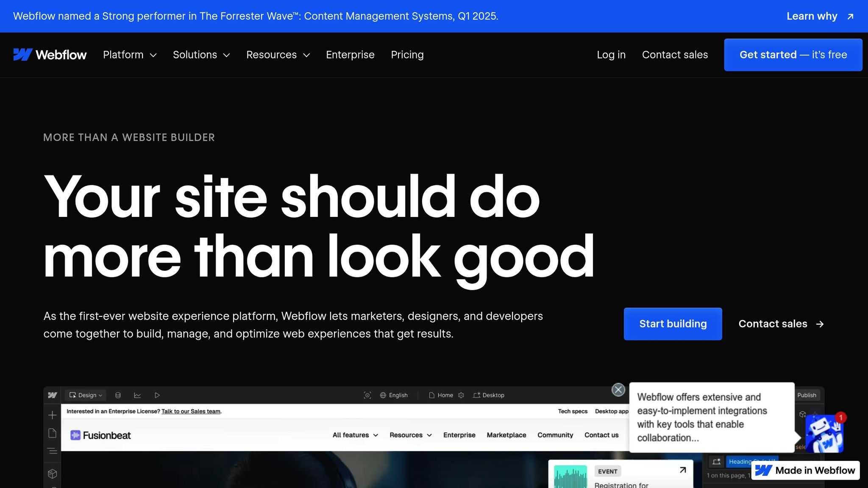Click the Add elements plus icon

52,415
